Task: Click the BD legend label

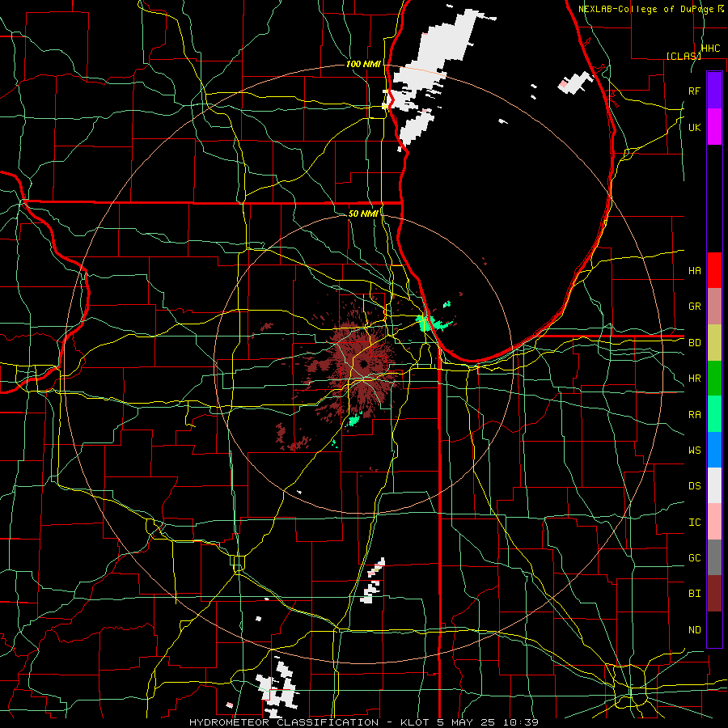Action: (x=694, y=343)
